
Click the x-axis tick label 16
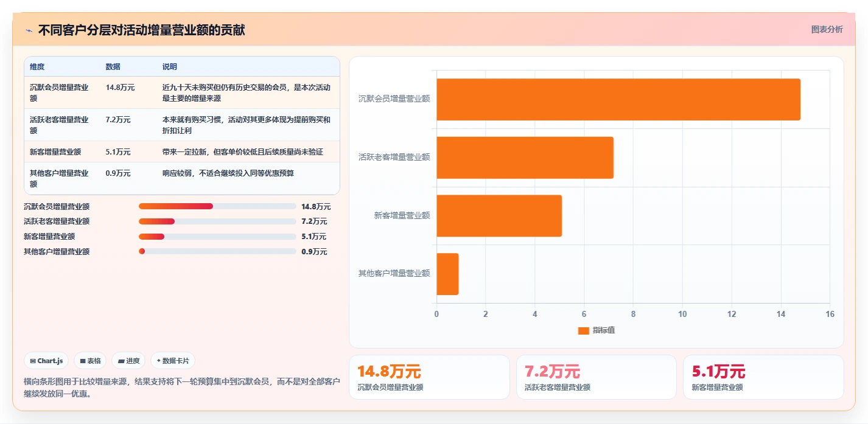(830, 314)
